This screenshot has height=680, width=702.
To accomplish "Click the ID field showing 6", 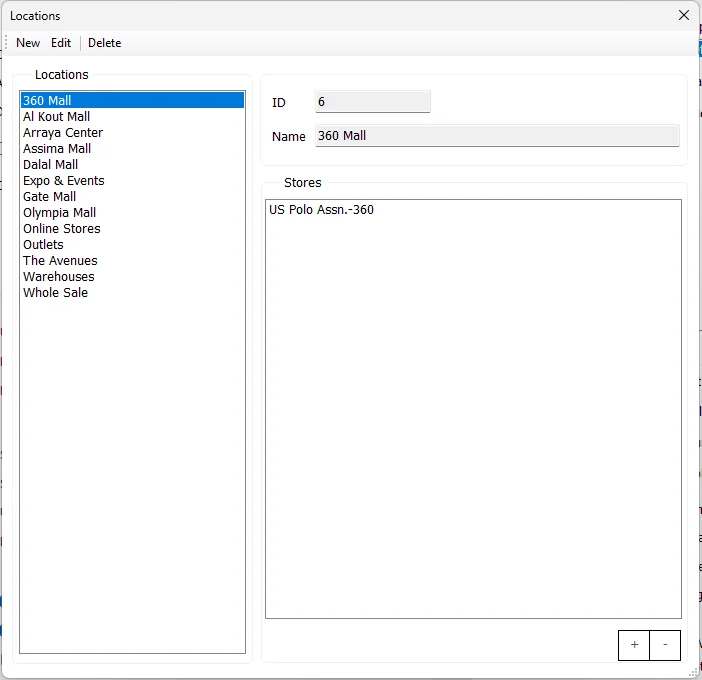I will (372, 102).
